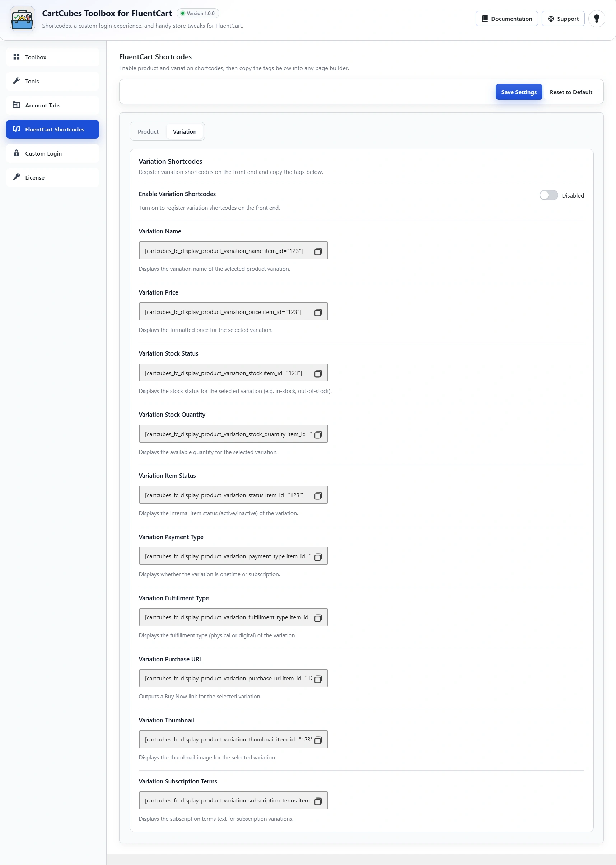The height and width of the screenshot is (865, 616).
Task: Copy the Variation Price shortcode
Action: pos(318,313)
